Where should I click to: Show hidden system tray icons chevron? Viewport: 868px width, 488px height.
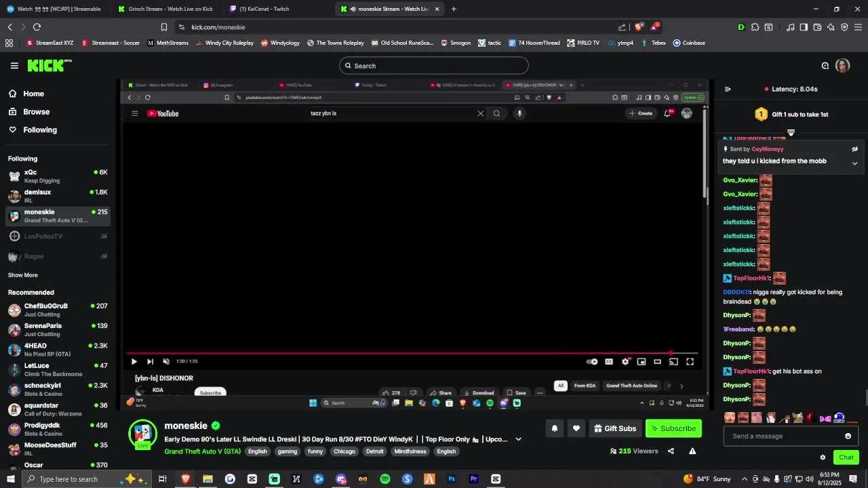745,479
